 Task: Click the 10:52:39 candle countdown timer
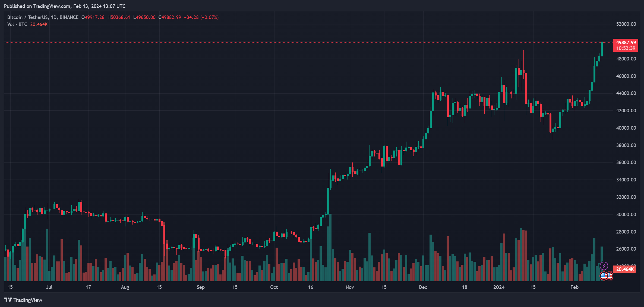click(626, 48)
